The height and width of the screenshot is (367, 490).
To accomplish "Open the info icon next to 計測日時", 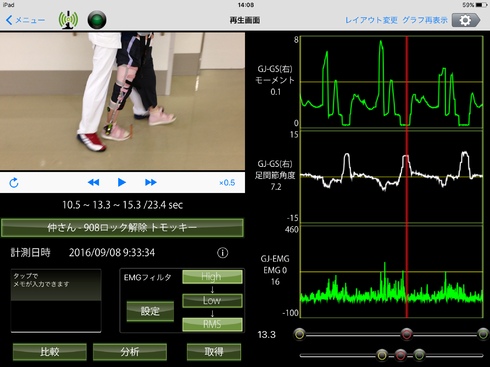I will pyautogui.click(x=223, y=253).
